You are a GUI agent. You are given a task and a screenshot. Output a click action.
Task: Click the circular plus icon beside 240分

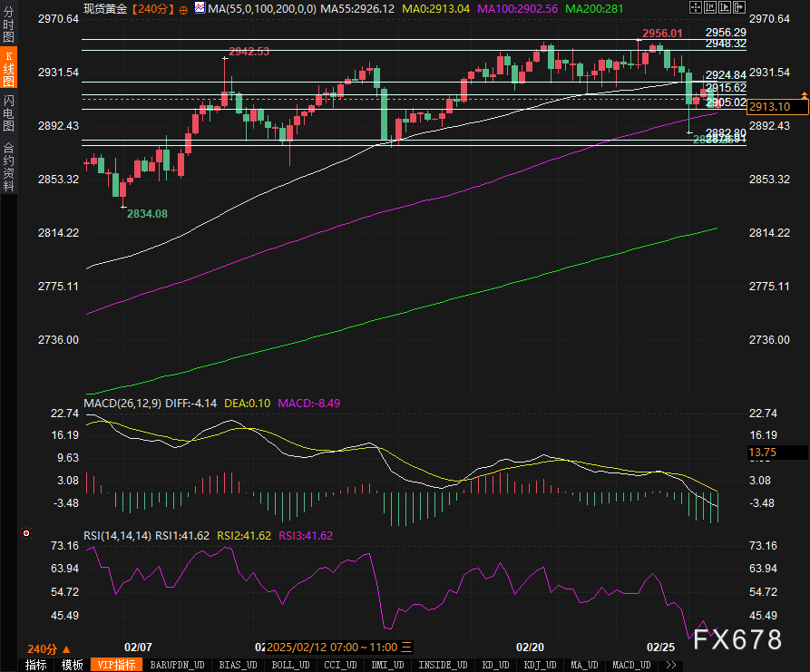click(x=184, y=9)
